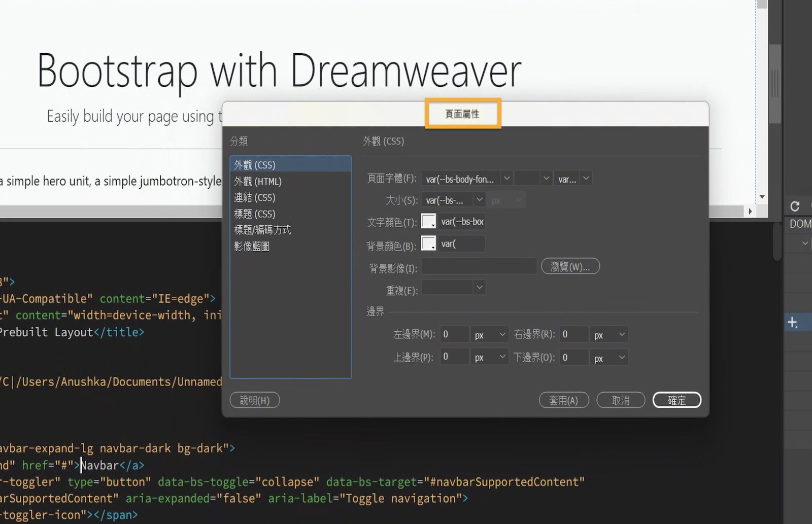Screen dimensions: 812x524
Task: Select 連結 (CSS) category
Action: pyautogui.click(x=290, y=197)
